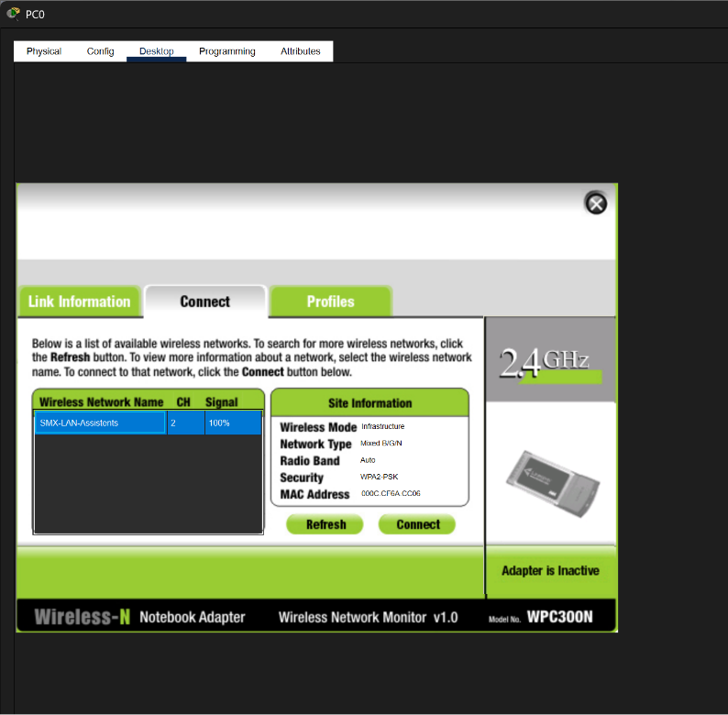Click the 100% signal value
The height and width of the screenshot is (715, 728).
point(233,423)
